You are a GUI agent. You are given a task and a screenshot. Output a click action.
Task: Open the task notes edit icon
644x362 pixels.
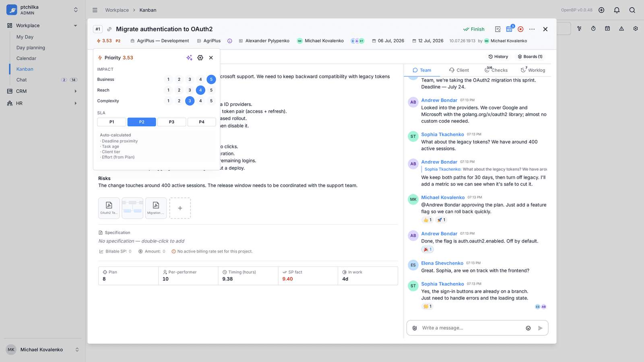[498, 29]
